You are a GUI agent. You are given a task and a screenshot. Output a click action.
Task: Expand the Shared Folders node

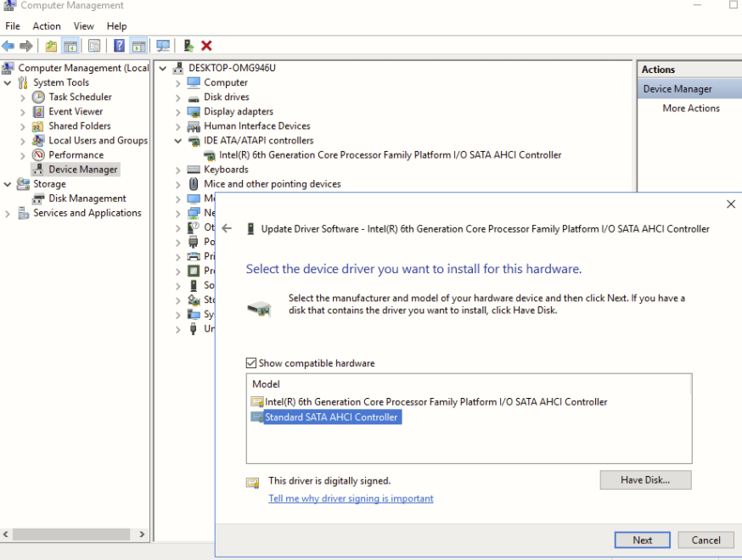(23, 126)
